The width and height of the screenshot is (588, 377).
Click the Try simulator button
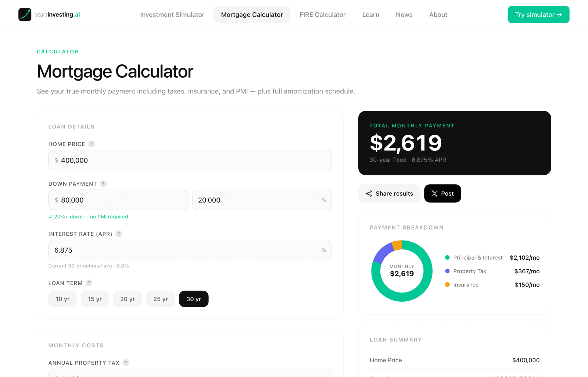[538, 15]
